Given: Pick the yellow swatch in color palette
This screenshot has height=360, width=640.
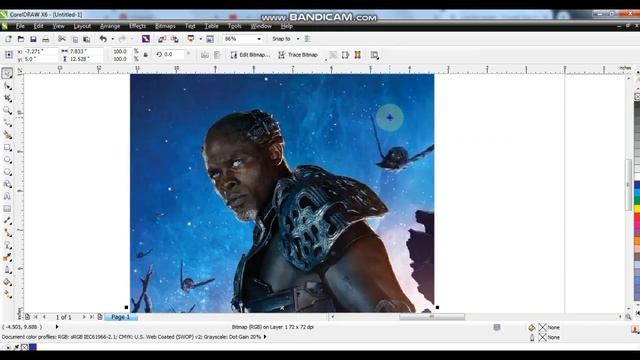Looking at the screenshot, I should [637, 208].
